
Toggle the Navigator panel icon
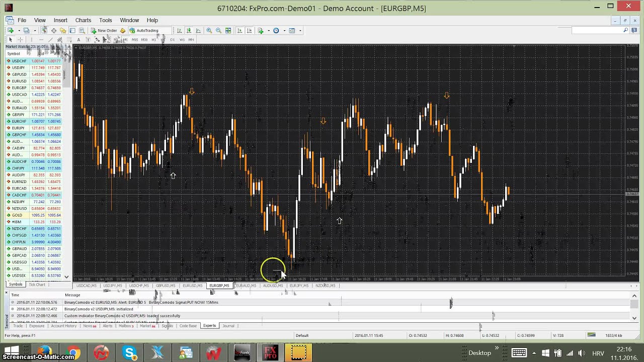point(63,30)
